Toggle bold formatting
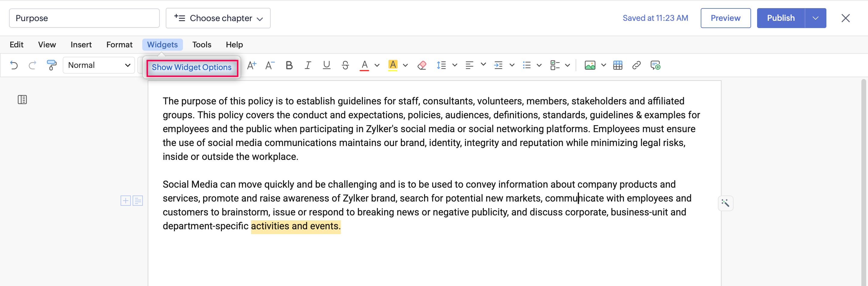 [x=289, y=65]
